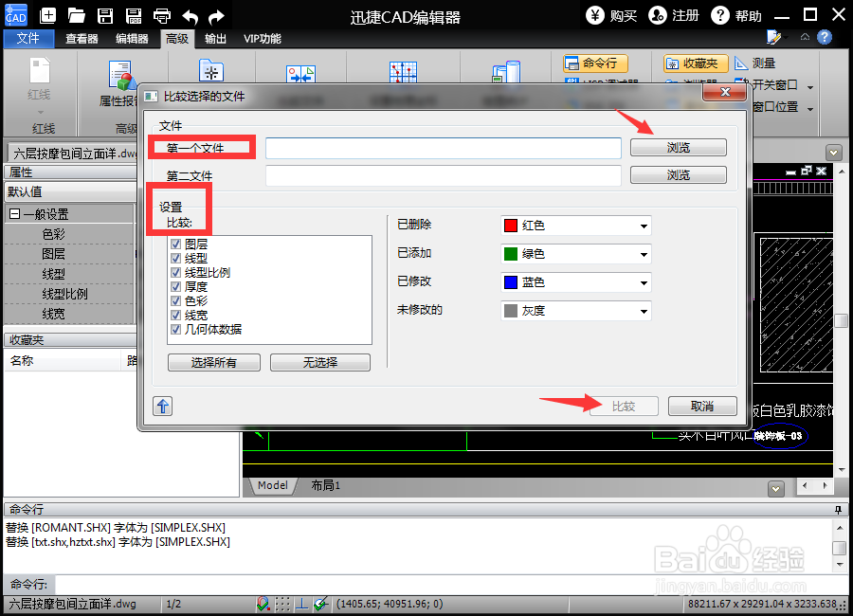Click the document tabs dropdown chevron
Screen dimensions: 853x616
[833, 152]
